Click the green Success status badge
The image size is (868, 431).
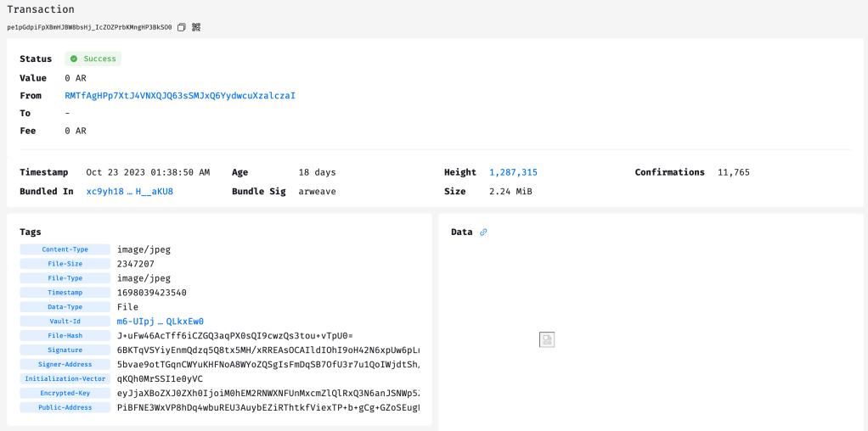coord(93,59)
